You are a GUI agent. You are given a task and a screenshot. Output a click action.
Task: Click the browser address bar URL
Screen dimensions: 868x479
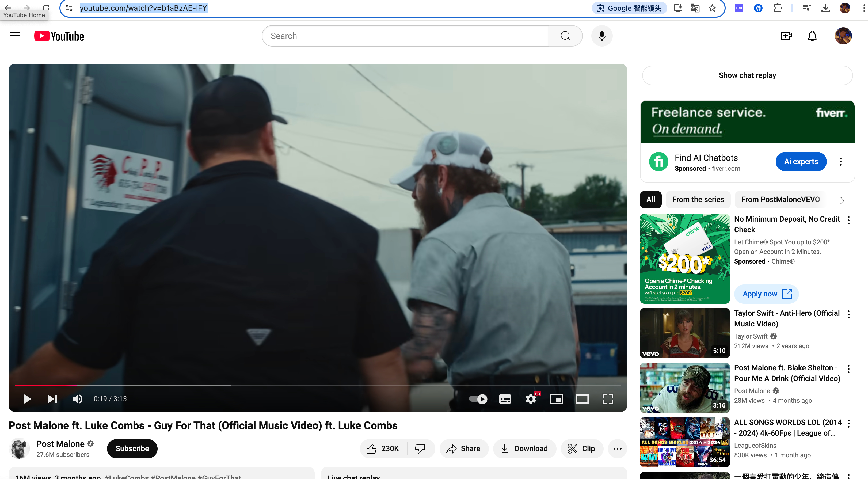tap(143, 8)
